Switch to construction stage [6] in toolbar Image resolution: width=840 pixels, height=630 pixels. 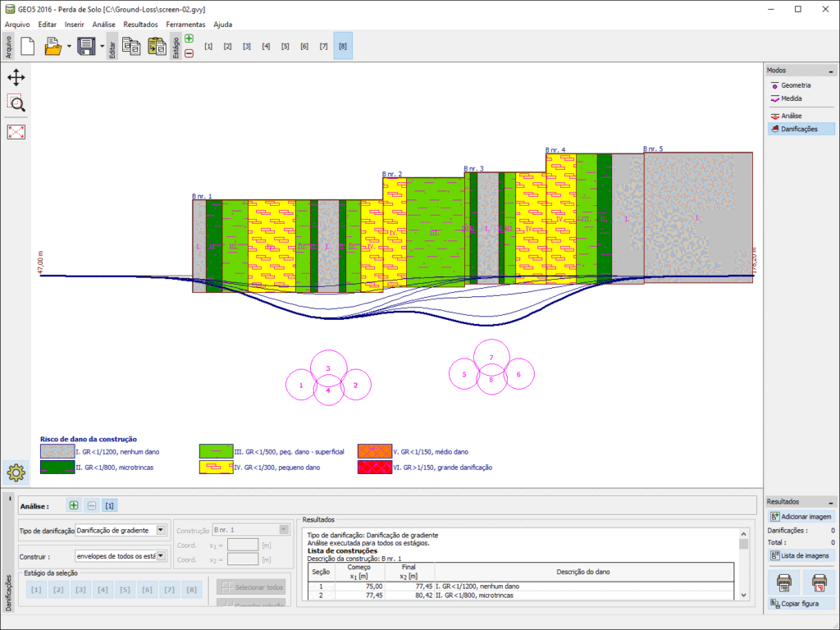[x=304, y=46]
